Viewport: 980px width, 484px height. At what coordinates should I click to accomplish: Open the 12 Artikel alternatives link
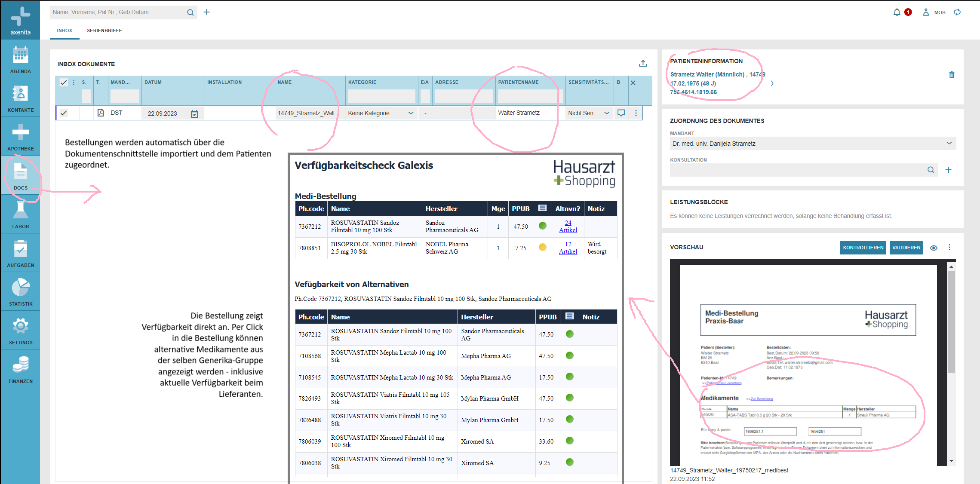(568, 248)
